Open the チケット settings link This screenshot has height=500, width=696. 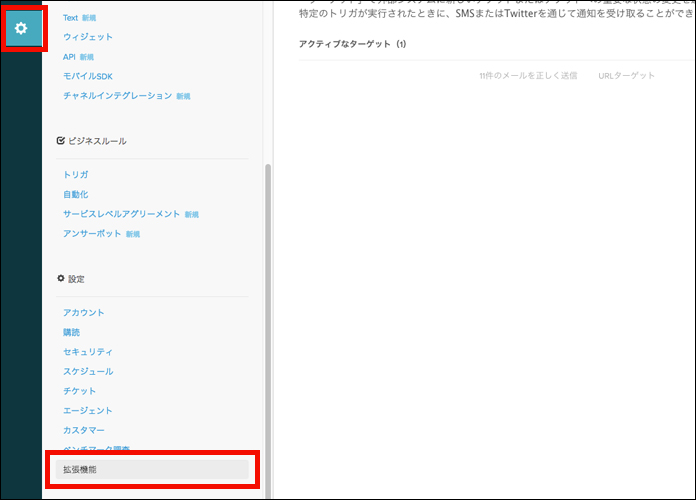click(79, 391)
